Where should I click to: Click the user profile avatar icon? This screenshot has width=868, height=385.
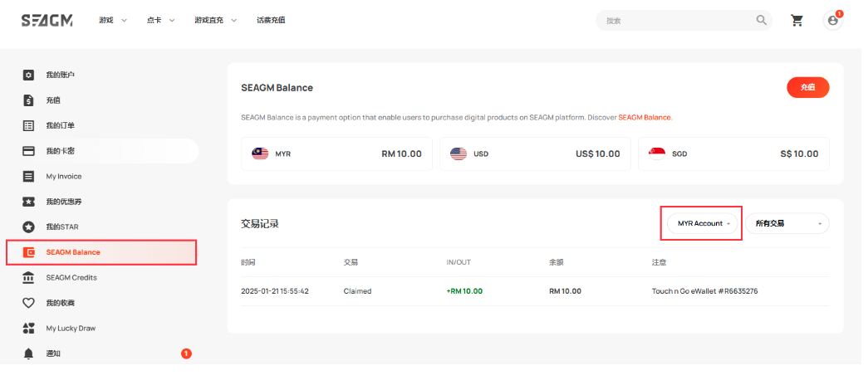tap(832, 21)
